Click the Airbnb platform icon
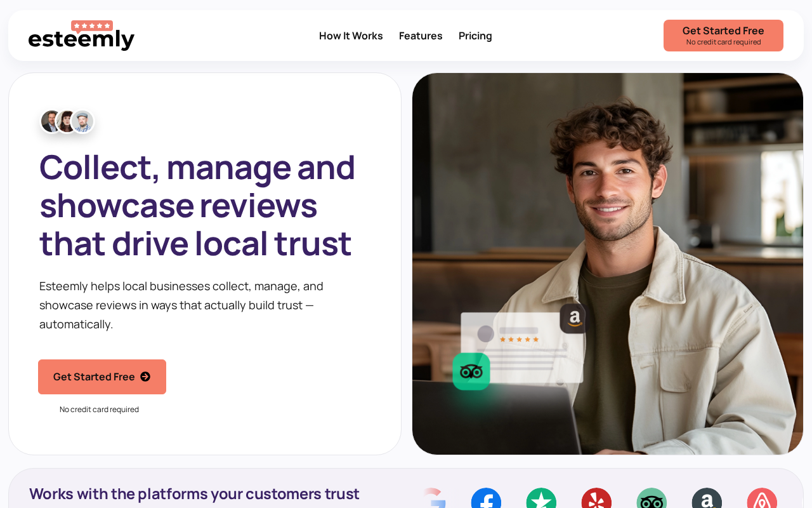The width and height of the screenshot is (812, 508). coord(762,498)
